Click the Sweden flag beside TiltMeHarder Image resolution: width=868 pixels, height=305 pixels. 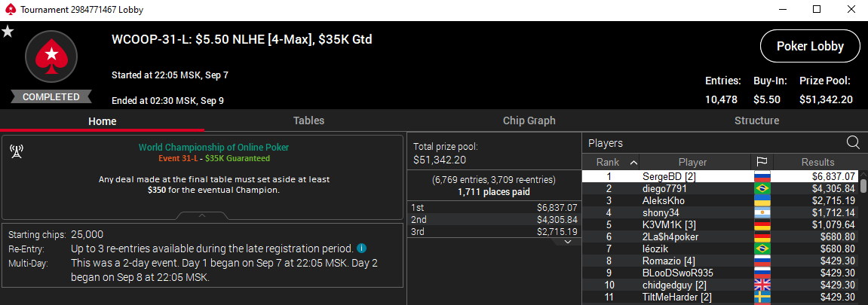pos(762,297)
